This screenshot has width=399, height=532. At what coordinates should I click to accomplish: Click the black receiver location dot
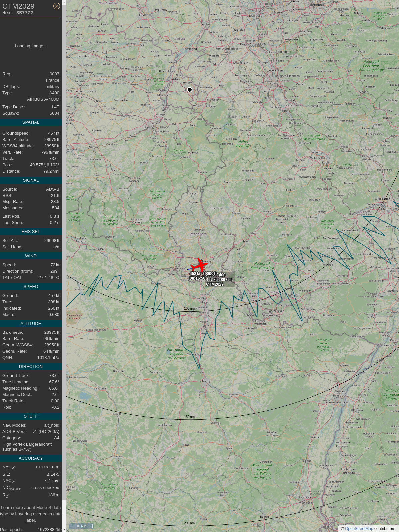(x=190, y=90)
